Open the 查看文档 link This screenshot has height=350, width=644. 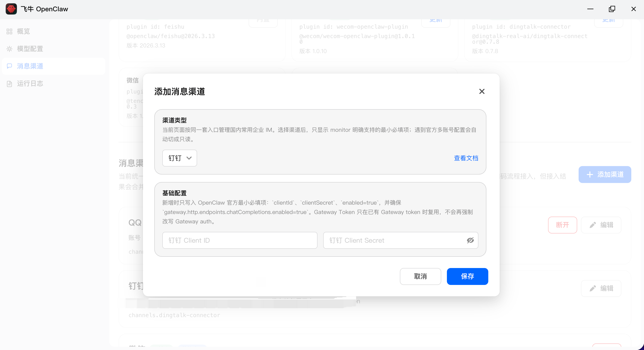tap(466, 158)
